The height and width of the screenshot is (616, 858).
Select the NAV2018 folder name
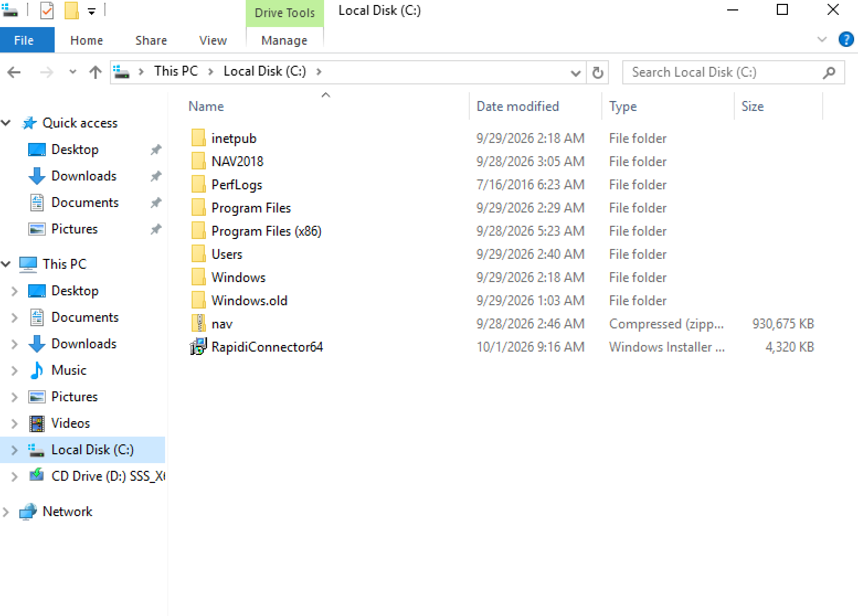(237, 161)
